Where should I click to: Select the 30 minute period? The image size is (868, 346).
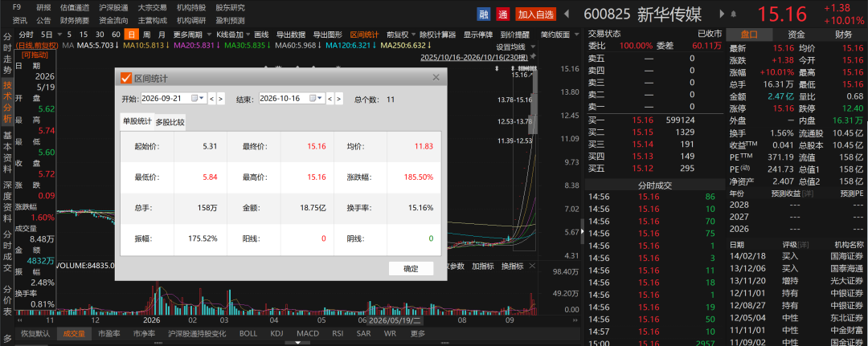coord(100,35)
